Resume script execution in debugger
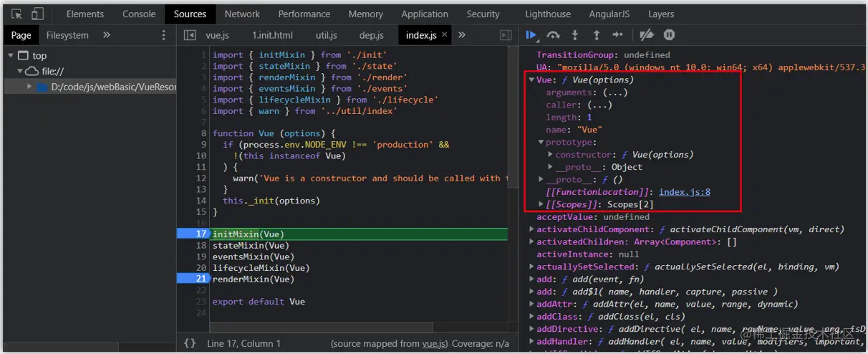Image resolution: width=868 pixels, height=354 pixels. 531,34
